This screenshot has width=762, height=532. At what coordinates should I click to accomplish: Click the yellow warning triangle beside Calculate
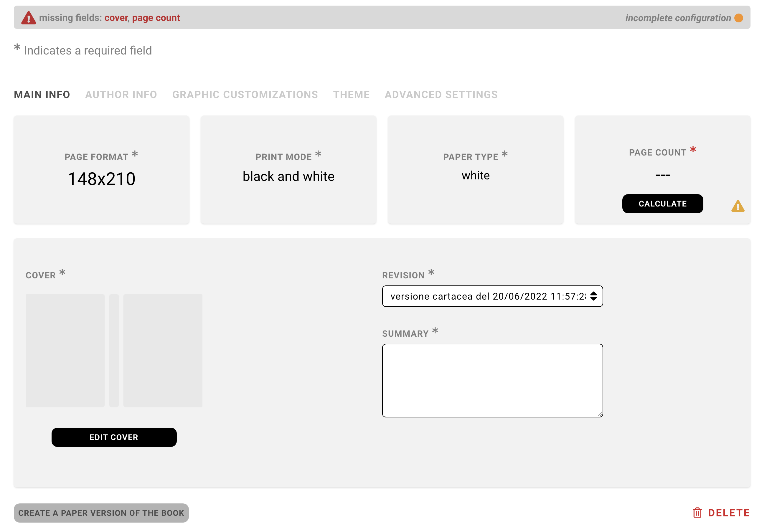coord(738,207)
